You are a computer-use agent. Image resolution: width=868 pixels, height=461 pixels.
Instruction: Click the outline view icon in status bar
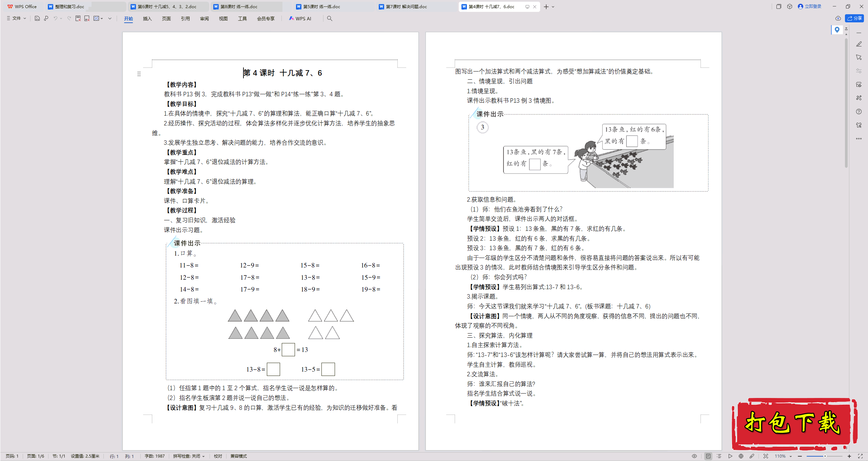coord(719,456)
